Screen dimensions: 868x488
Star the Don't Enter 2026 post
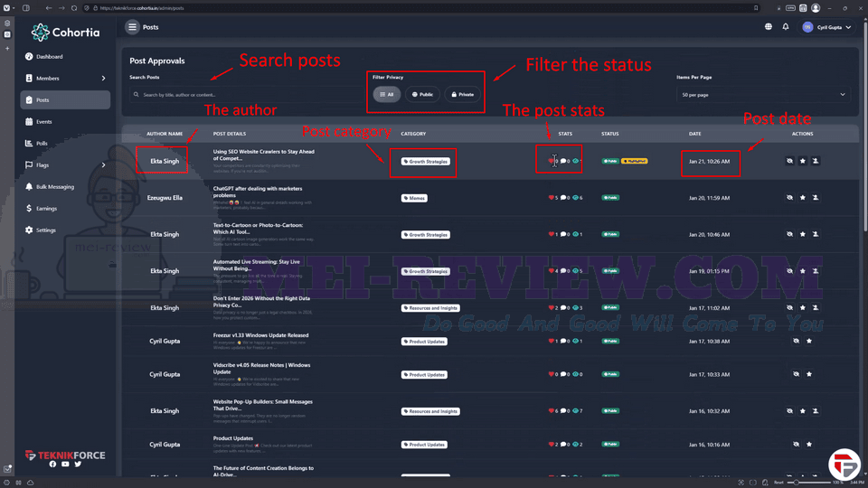coord(803,307)
